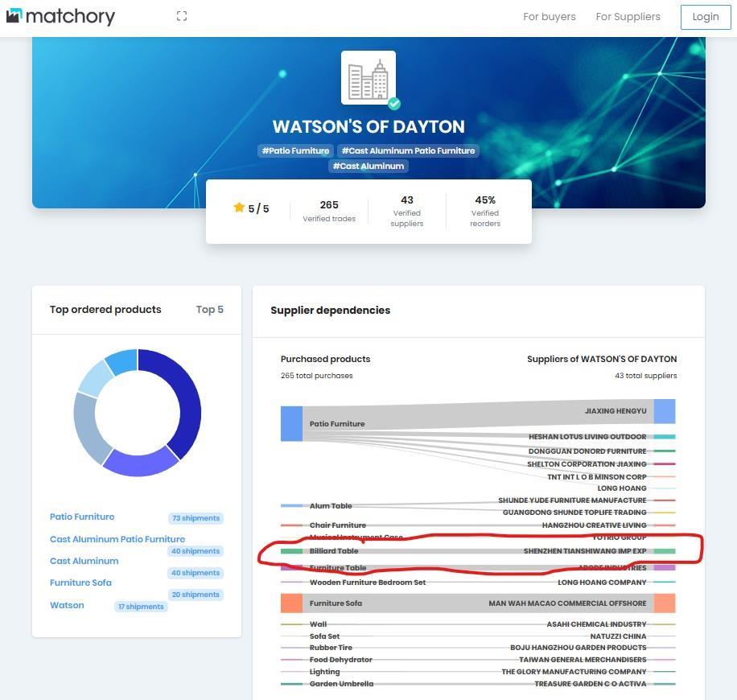Image resolution: width=737 pixels, height=700 pixels.
Task: Click the 73 shipments badge
Action: [196, 518]
